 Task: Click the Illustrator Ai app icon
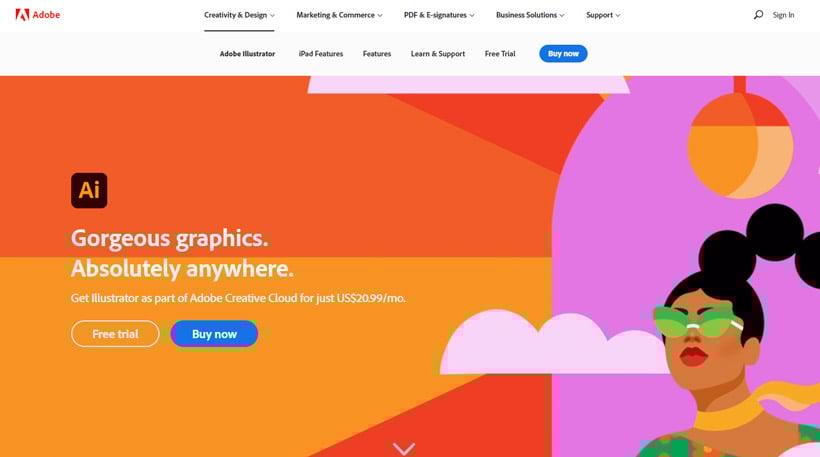(x=89, y=190)
